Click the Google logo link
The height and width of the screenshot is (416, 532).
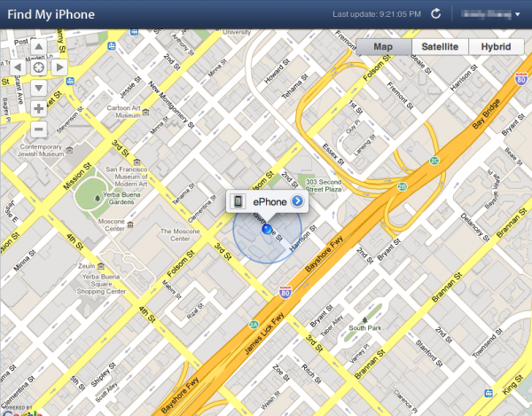point(21,413)
